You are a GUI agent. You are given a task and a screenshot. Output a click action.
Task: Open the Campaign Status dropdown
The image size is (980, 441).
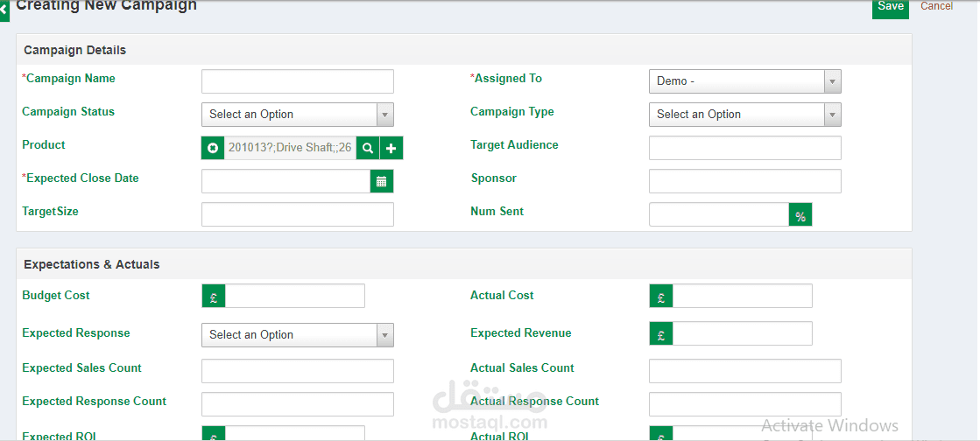click(x=298, y=115)
